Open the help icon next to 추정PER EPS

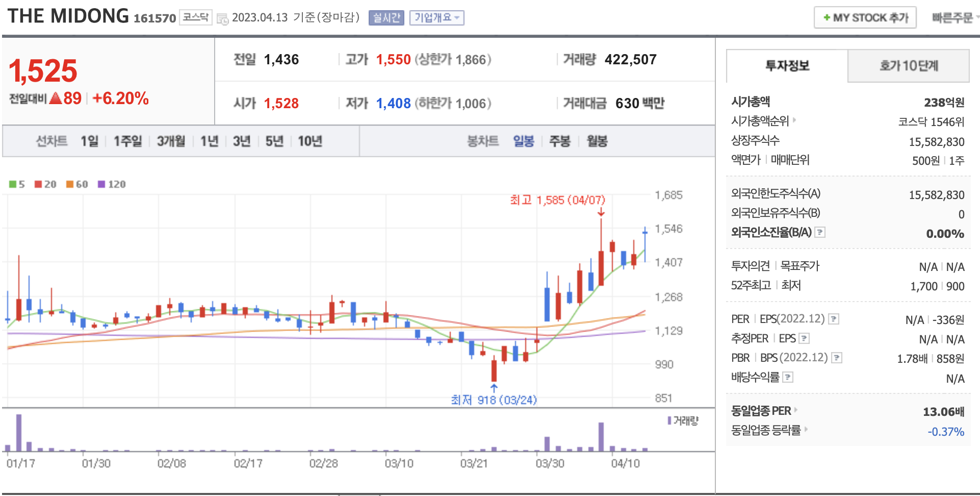coord(804,338)
